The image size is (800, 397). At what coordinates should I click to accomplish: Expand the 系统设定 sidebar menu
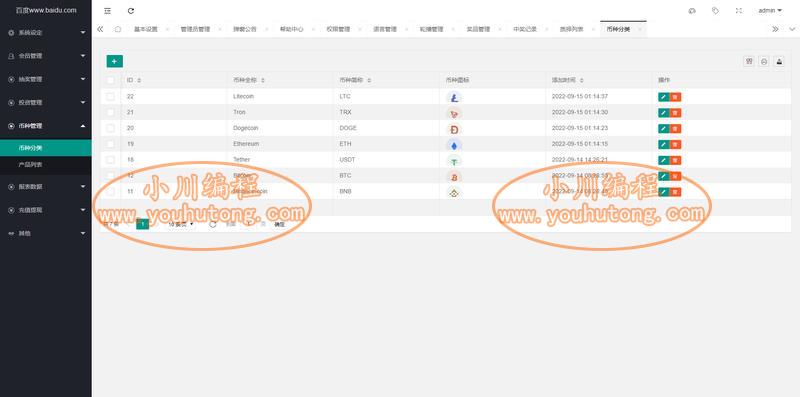(46, 32)
